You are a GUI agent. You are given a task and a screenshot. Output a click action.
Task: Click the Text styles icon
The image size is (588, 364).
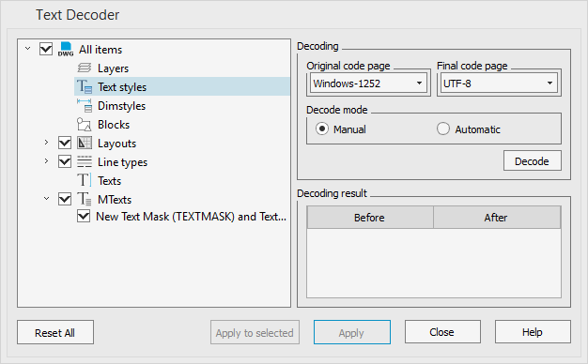85,87
